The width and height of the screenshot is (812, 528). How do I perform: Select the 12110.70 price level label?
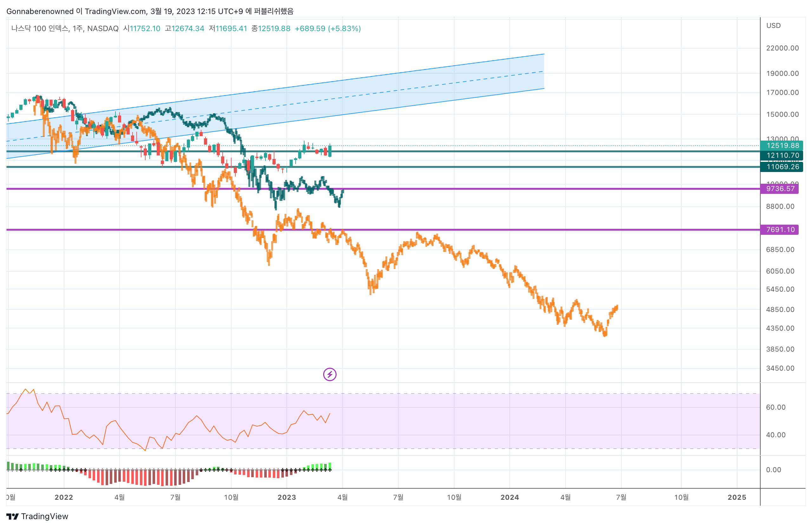(782, 155)
